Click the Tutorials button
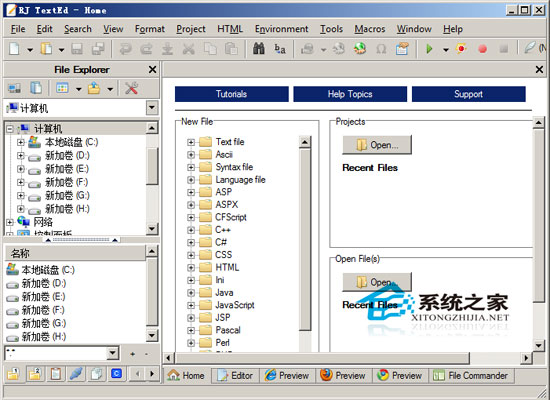The height and width of the screenshot is (400, 550). point(232,94)
